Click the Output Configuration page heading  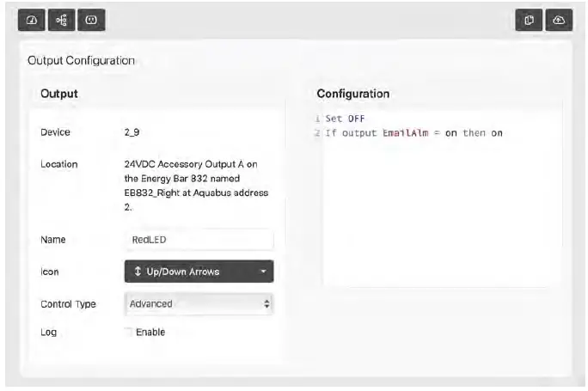81,61
